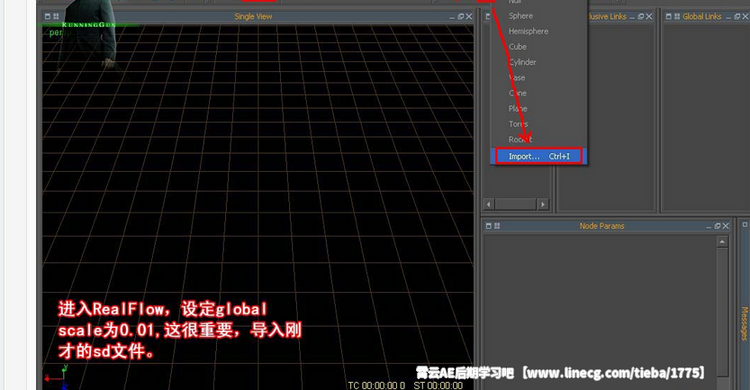Click the horizontal scrollbar thumb under Nodes list
This screenshot has height=390, width=750.
pos(516,204)
